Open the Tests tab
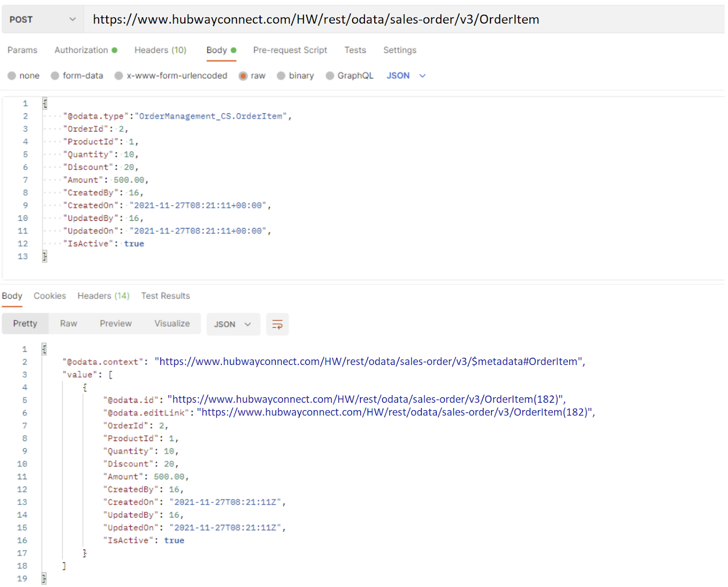This screenshot has height=587, width=728. point(355,50)
